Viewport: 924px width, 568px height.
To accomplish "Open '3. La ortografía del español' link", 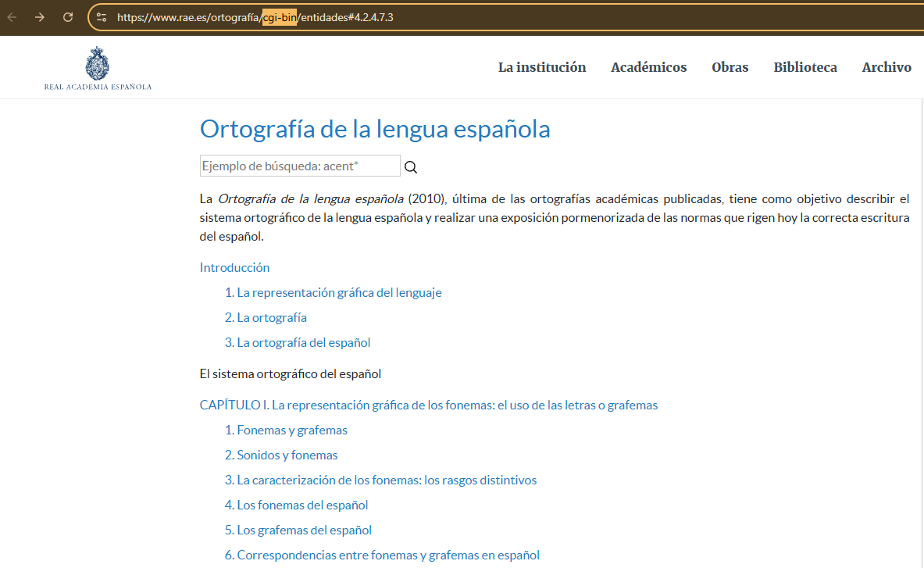I will pos(298,342).
